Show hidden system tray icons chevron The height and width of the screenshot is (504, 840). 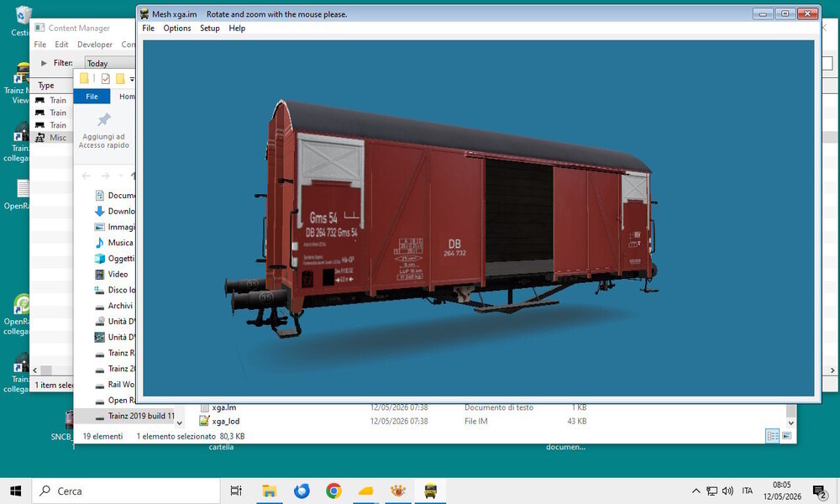[x=696, y=491]
